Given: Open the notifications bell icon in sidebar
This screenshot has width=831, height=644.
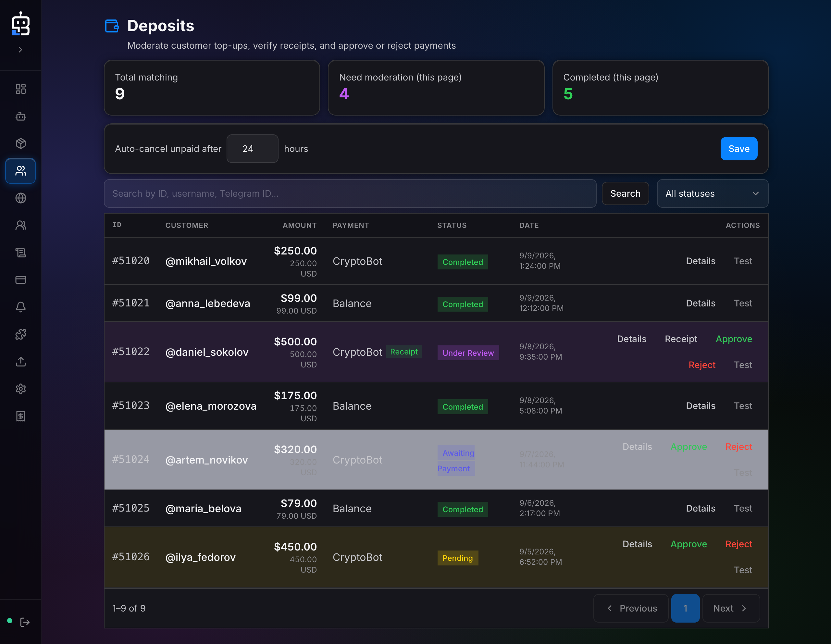Looking at the screenshot, I should pyautogui.click(x=20, y=307).
